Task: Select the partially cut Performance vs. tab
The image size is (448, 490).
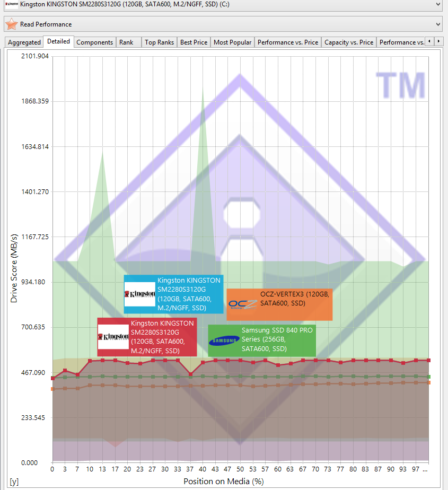Action: [x=401, y=42]
